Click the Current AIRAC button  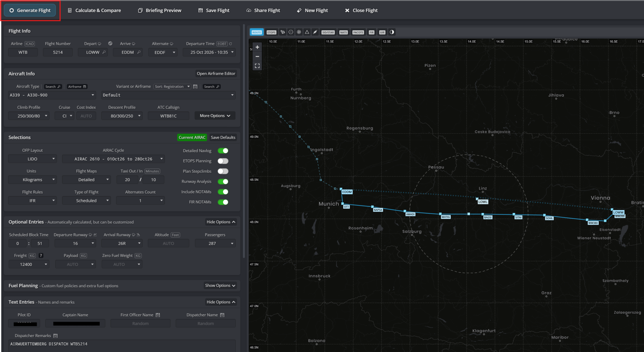click(x=192, y=138)
